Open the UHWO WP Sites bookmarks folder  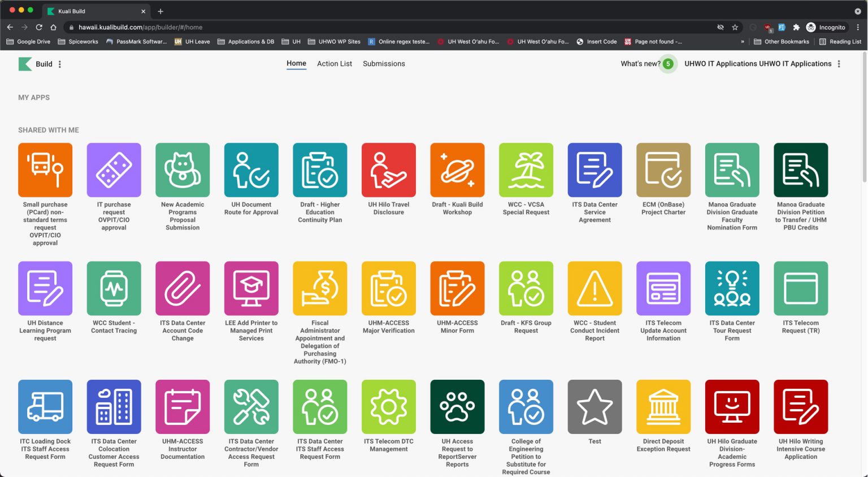click(334, 42)
